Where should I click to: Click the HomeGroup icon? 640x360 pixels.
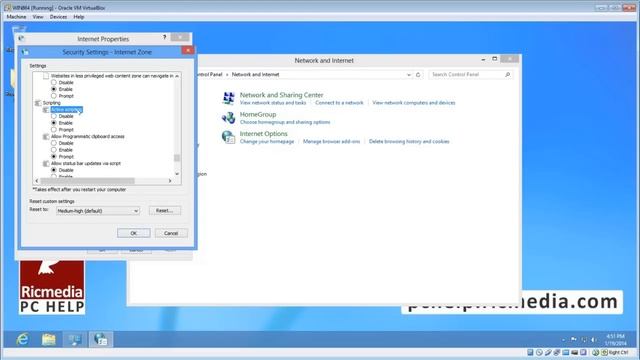click(x=228, y=118)
